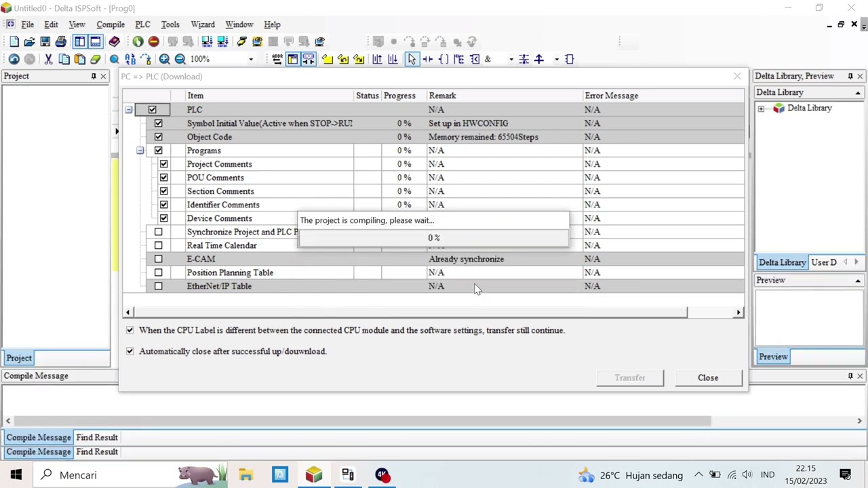
Task: Select the arrow pointer selection tool
Action: coord(412,60)
